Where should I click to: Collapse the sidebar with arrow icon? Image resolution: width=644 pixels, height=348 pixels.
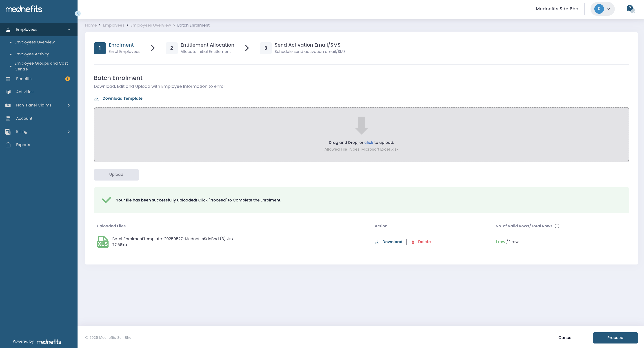(x=78, y=14)
